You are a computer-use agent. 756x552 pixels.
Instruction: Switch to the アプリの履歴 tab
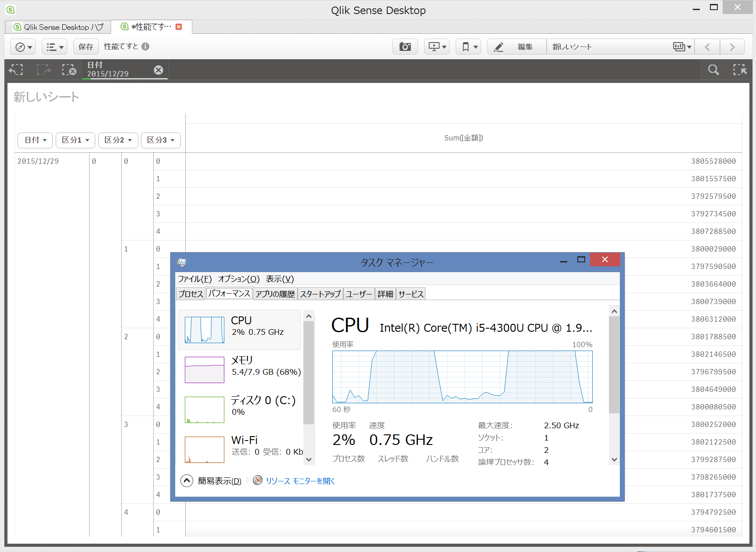point(275,294)
